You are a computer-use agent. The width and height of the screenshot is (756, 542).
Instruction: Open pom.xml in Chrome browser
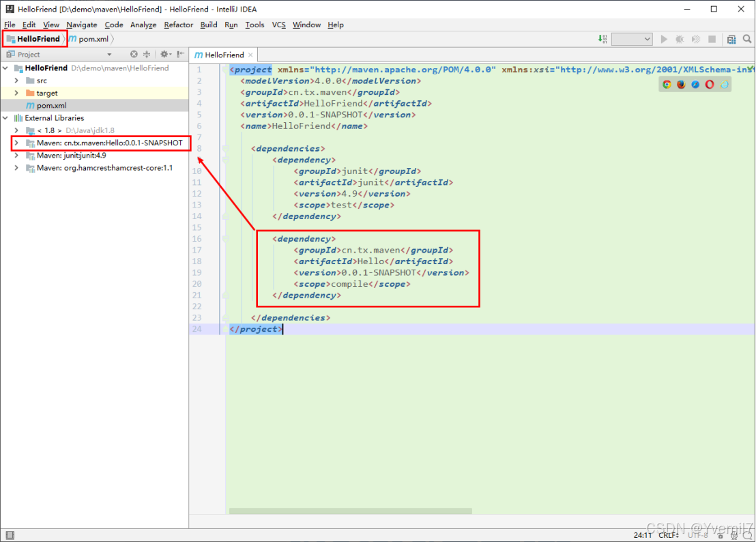[x=667, y=85]
